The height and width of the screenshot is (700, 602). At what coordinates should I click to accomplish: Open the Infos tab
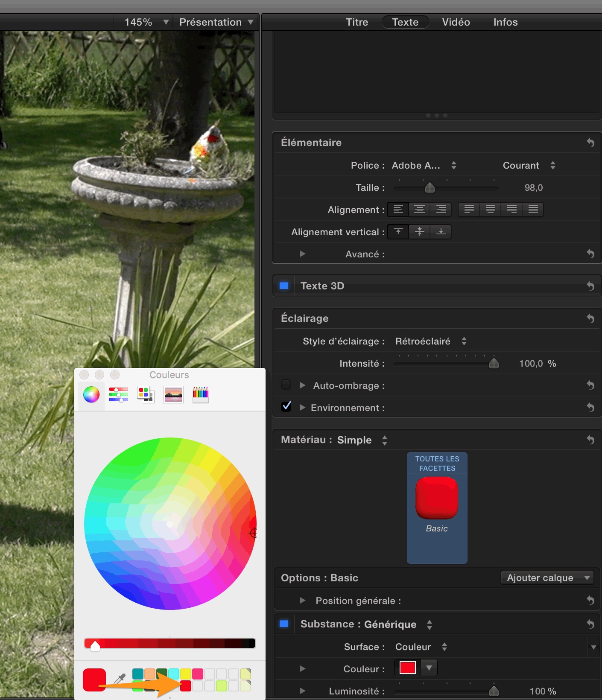505,22
